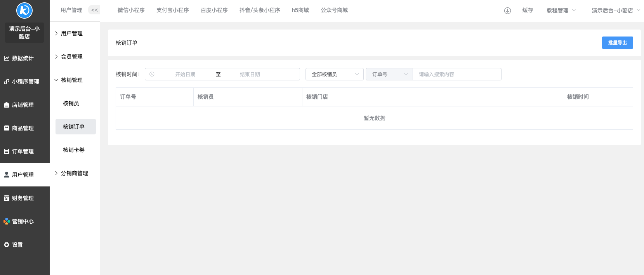The width and height of the screenshot is (644, 275).
Task: Click the 暂无数据 empty table text
Action: point(375,118)
